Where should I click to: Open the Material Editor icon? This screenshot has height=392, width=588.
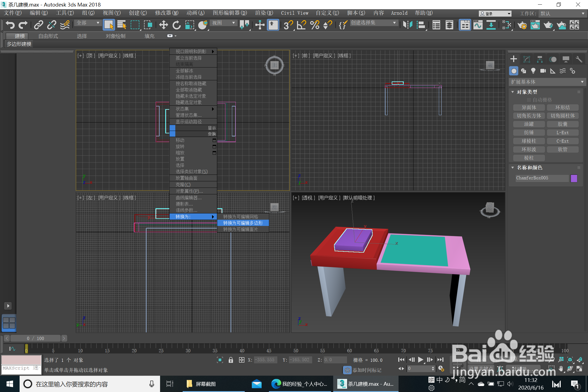(x=507, y=25)
